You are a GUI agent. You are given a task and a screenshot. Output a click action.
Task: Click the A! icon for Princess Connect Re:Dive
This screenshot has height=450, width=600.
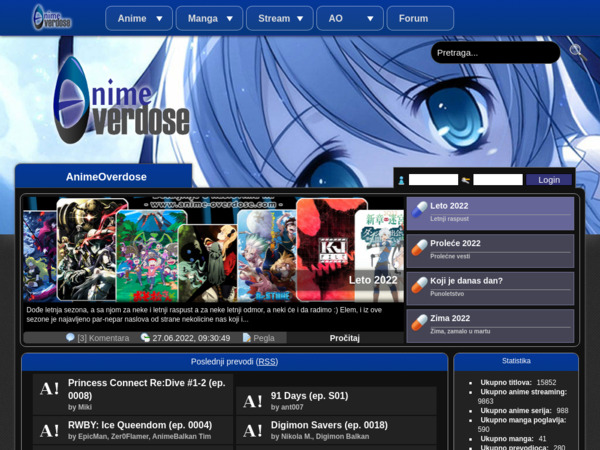pos(50,389)
